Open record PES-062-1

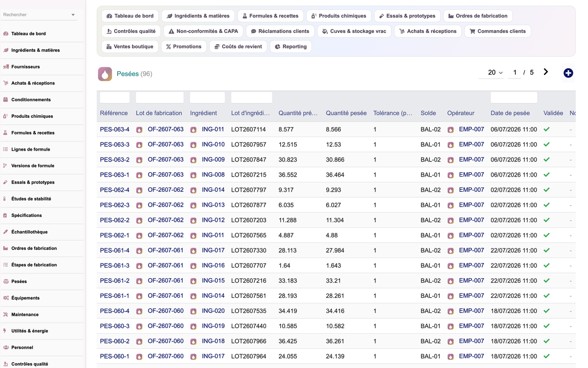coord(115,236)
